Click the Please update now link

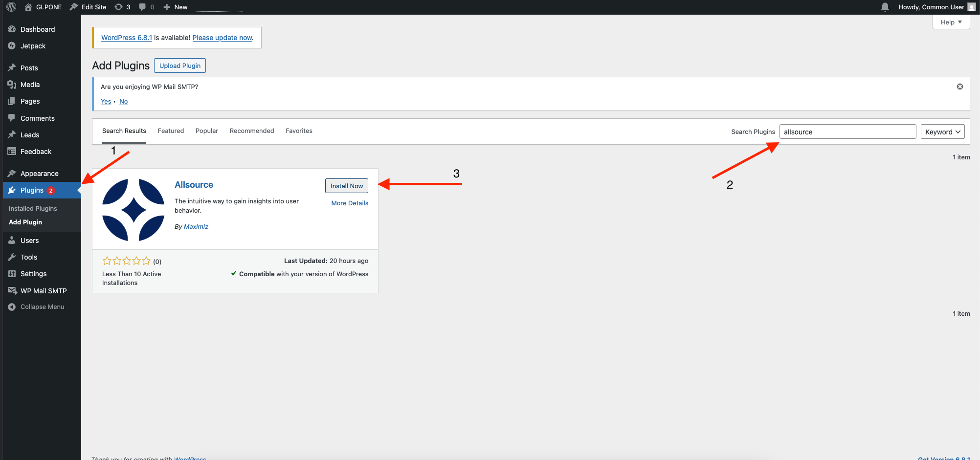(x=223, y=38)
